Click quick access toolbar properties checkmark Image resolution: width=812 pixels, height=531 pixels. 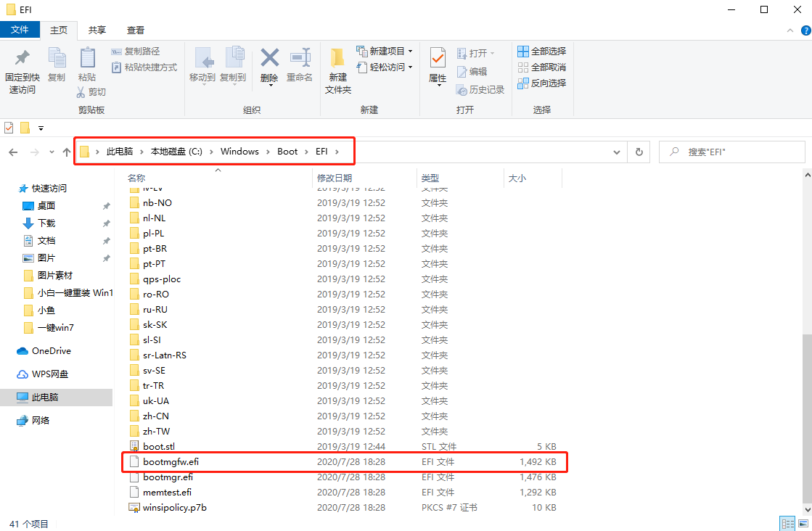point(9,128)
